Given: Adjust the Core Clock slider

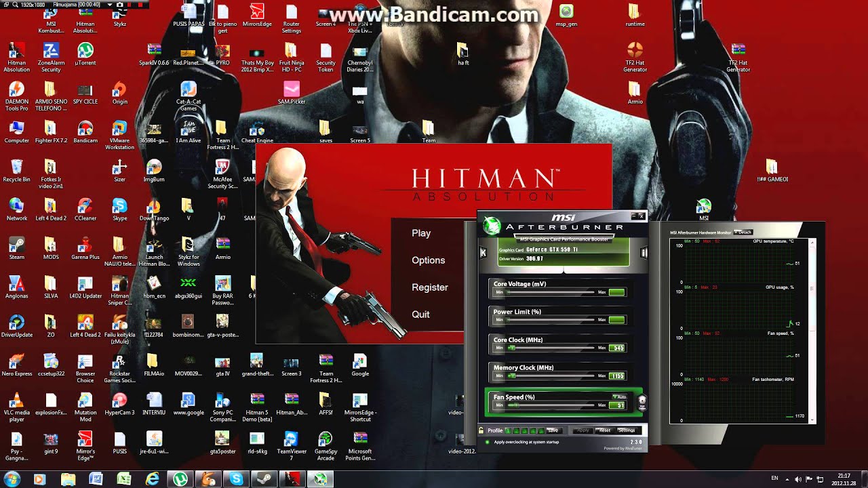Looking at the screenshot, I should coord(551,348).
